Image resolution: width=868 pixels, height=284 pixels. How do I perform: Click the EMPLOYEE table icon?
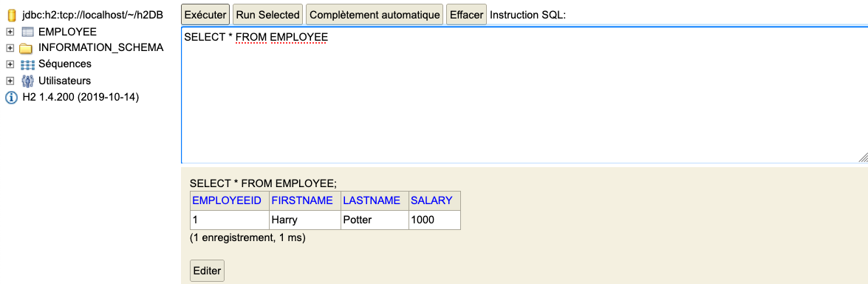(27, 32)
